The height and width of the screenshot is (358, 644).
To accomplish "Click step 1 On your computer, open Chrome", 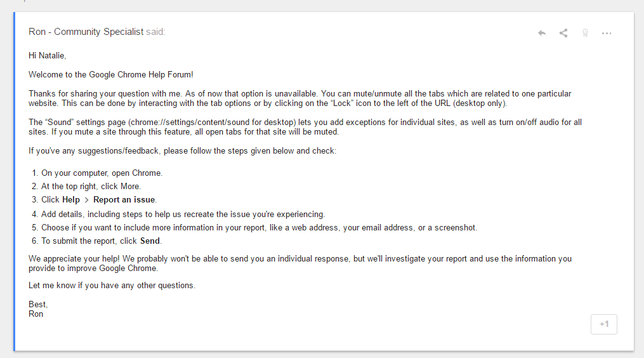I will pyautogui.click(x=102, y=173).
